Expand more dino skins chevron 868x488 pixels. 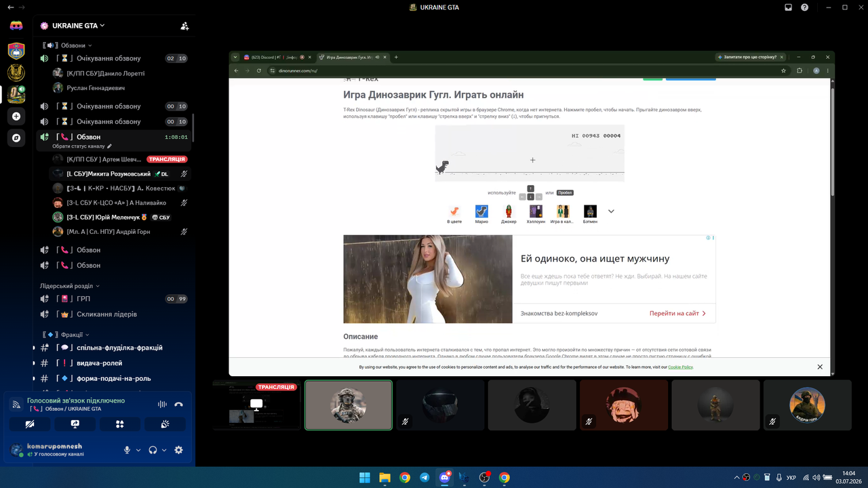point(611,211)
